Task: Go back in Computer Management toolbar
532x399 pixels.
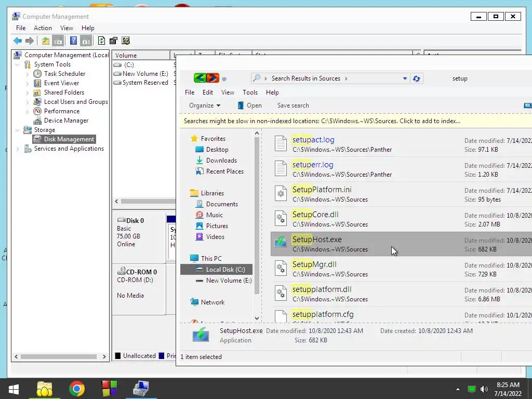Action: (x=18, y=41)
